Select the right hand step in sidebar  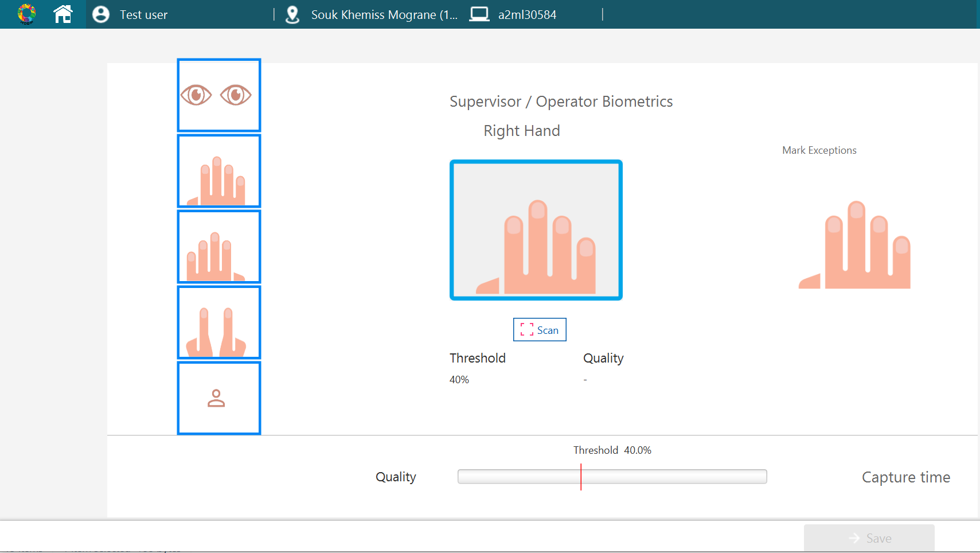point(219,171)
